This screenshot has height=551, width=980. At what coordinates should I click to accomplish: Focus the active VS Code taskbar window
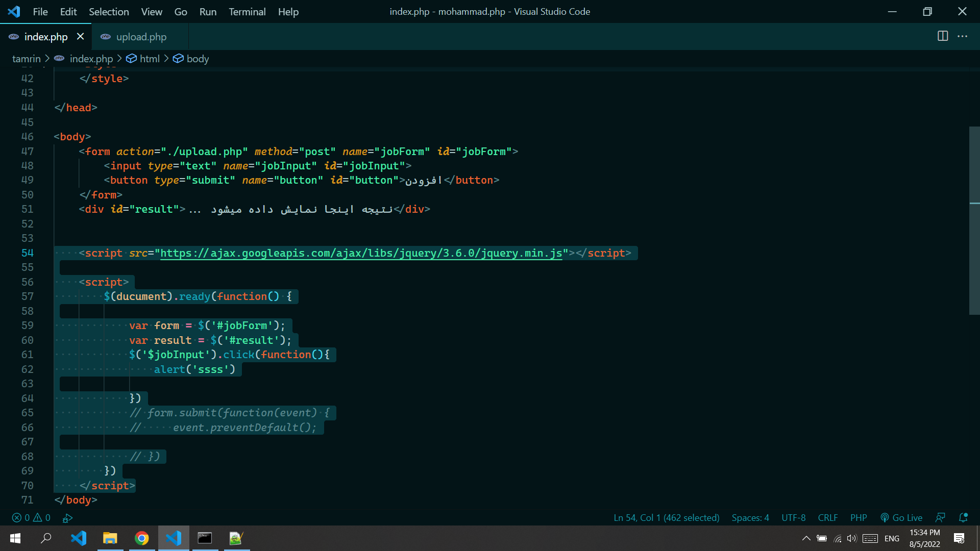click(x=174, y=538)
